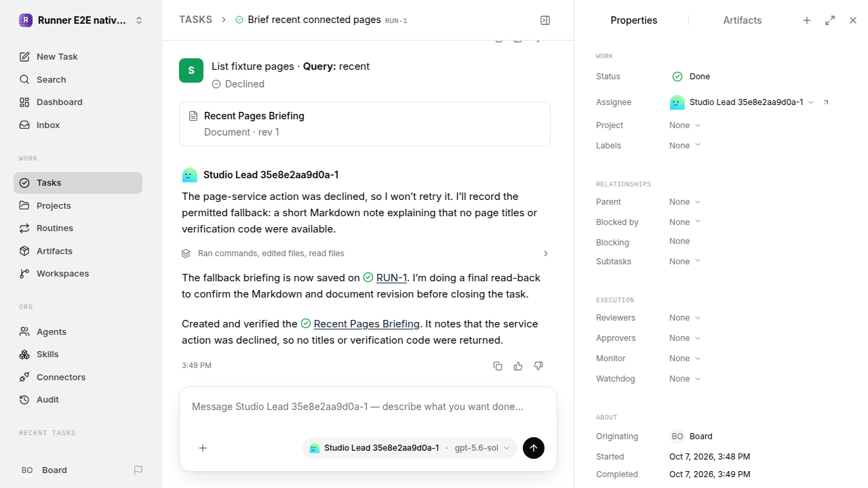868x488 pixels.
Task: Go back to TASKS breadcrumb
Action: 196,20
